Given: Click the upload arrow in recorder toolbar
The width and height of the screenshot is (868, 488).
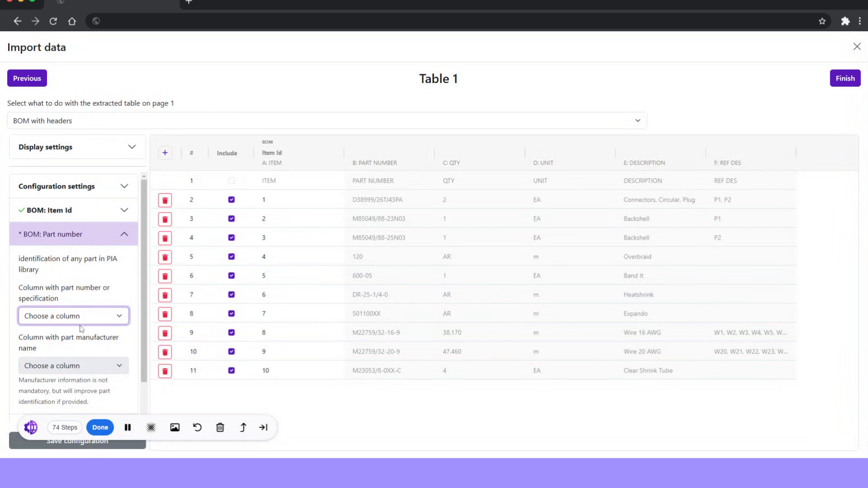Looking at the screenshot, I should 243,427.
